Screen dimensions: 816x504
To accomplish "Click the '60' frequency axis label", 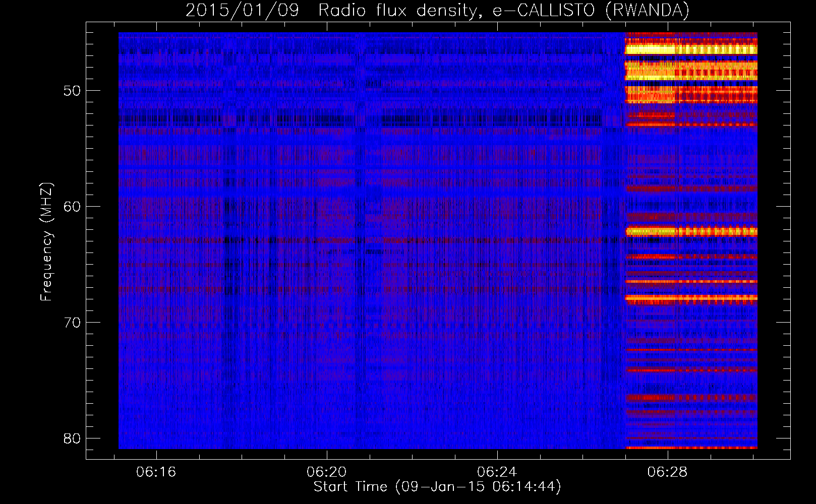I will [x=72, y=207].
